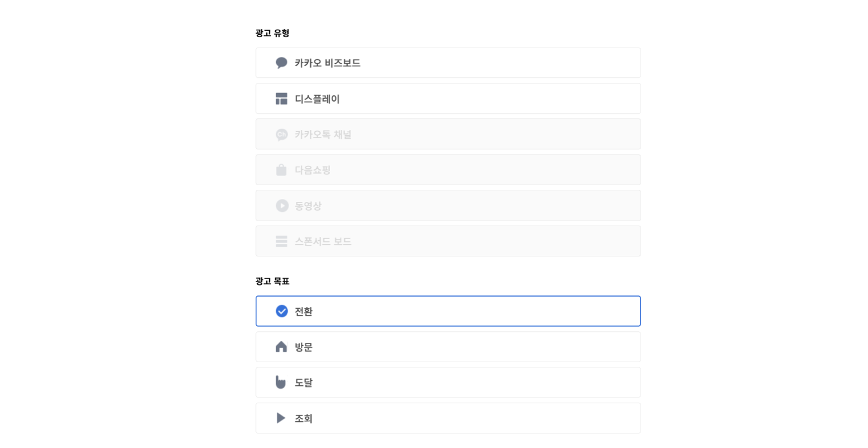Click the disabled 카카오톡 채널 label
This screenshot has height=448, width=868.
pos(323,135)
